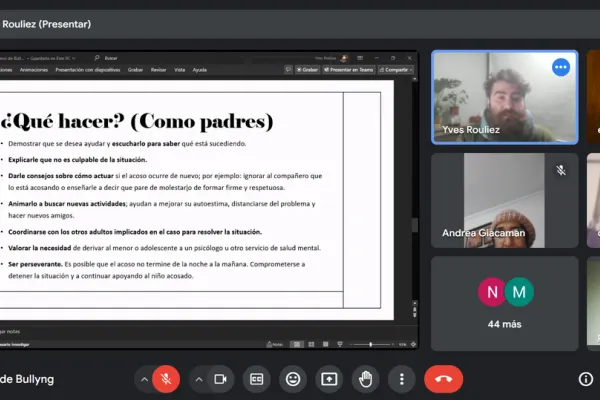Viewport: 600px width, 400px height.
Task: Turn on closed captions
Action: tap(256, 379)
